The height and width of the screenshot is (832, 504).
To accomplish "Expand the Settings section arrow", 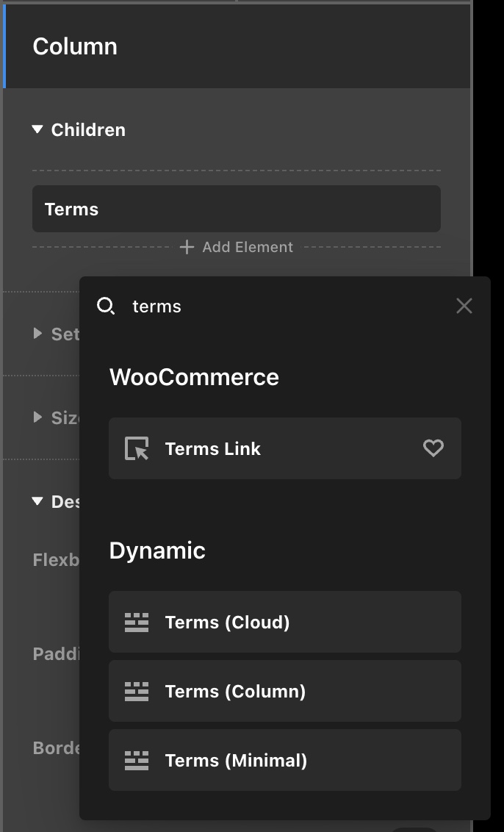I will [x=38, y=334].
